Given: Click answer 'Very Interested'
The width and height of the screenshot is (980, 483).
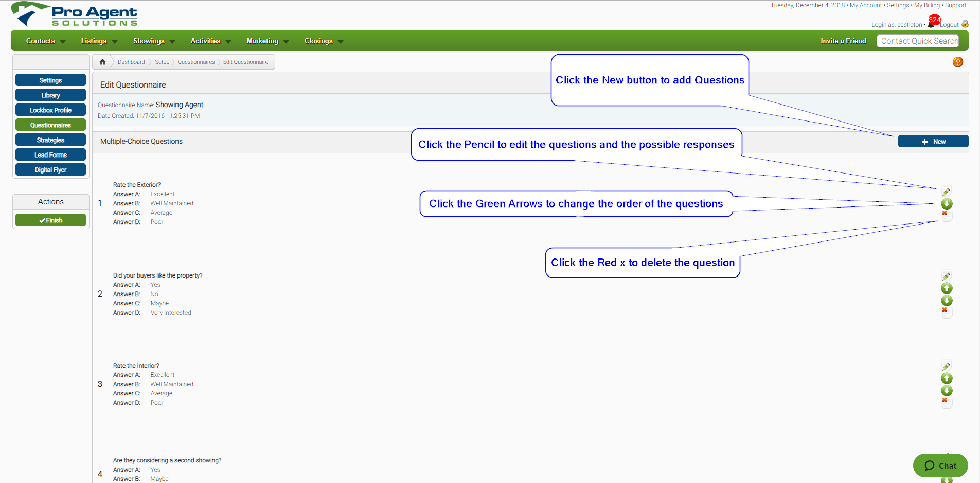Looking at the screenshot, I should (x=171, y=313).
